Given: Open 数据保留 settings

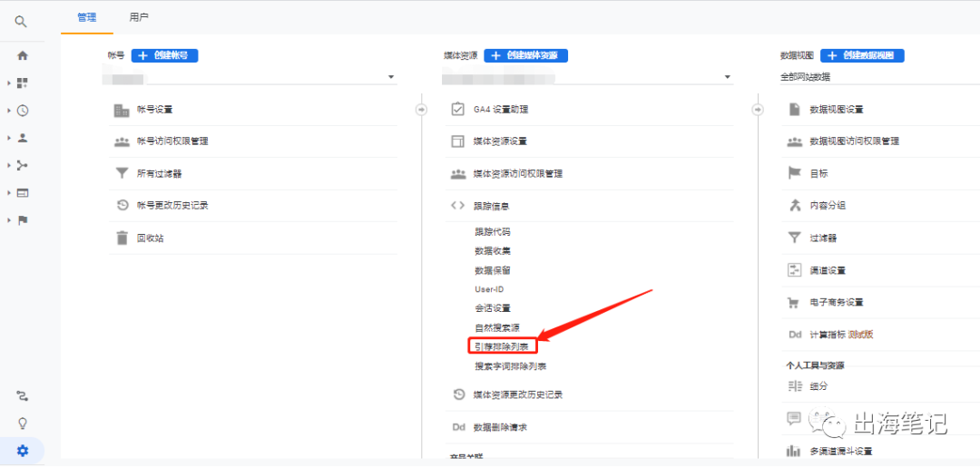Looking at the screenshot, I should [493, 270].
